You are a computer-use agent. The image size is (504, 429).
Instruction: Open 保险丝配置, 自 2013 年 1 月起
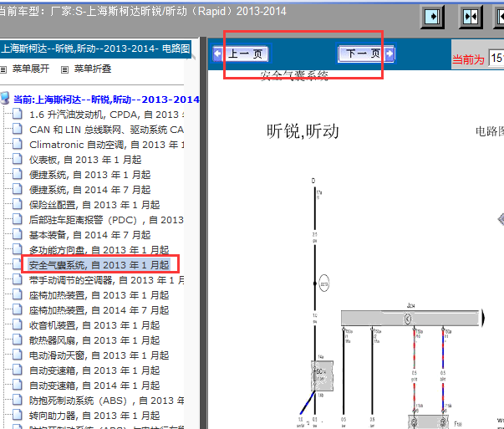coord(94,205)
